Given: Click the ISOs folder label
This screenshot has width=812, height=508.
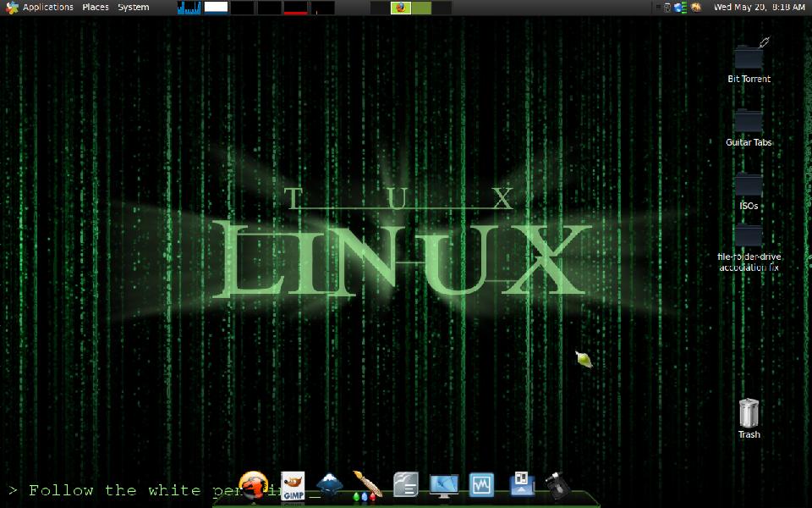Looking at the screenshot, I should coord(749,206).
